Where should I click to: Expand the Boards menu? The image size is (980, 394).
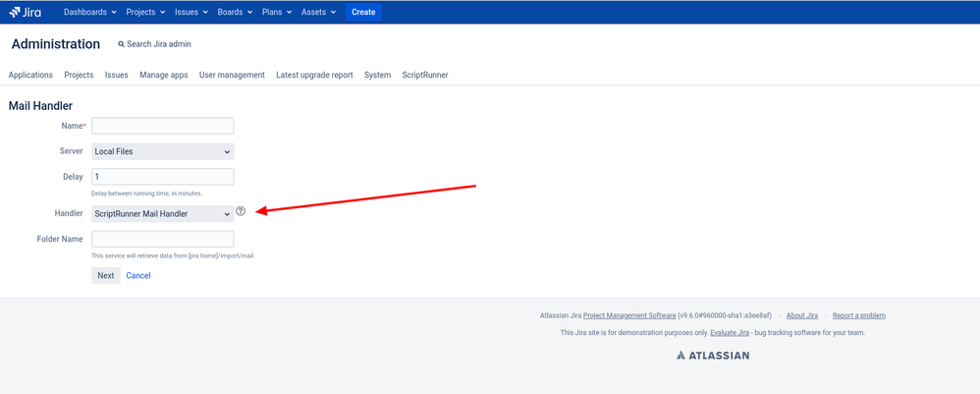235,12
